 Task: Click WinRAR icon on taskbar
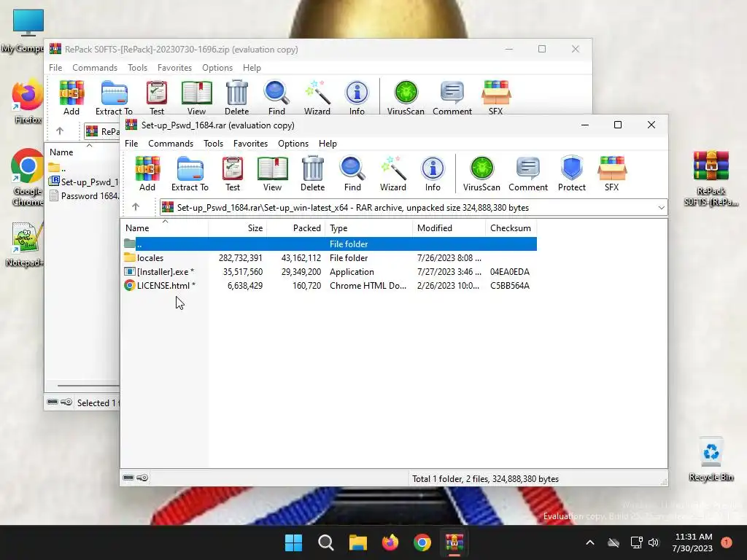[454, 542]
